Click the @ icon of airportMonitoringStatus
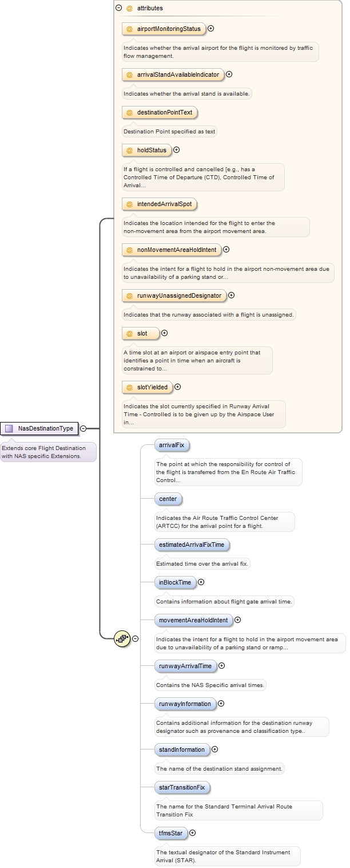The width and height of the screenshot is (350, 868). click(129, 29)
